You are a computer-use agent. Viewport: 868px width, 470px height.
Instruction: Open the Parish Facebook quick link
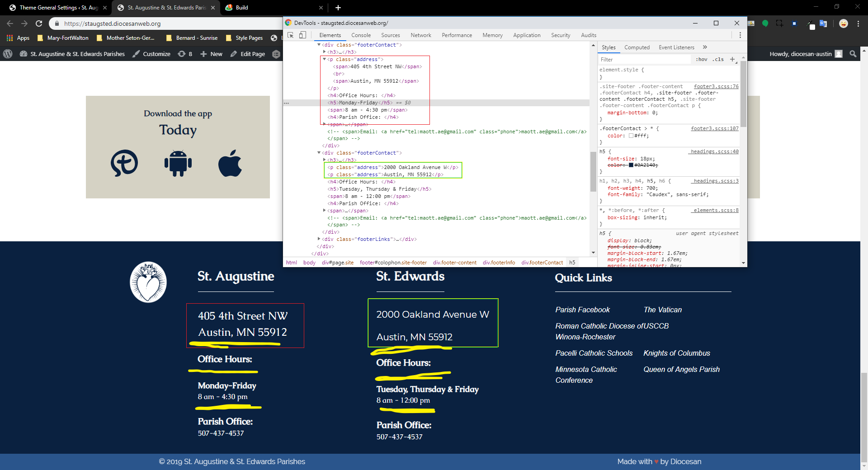tap(582, 310)
